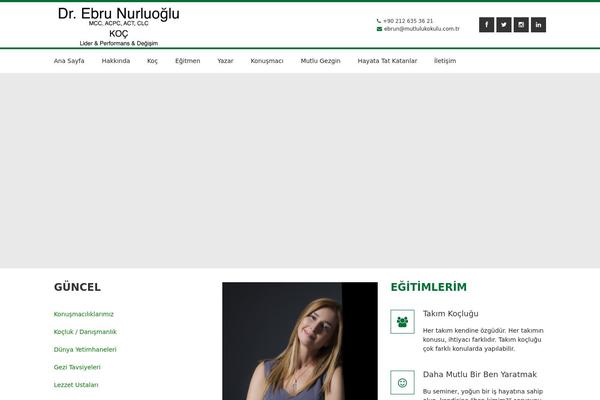Open the Dünya Yetimhaneleri link
This screenshot has height=400, width=600.
coord(85,349)
